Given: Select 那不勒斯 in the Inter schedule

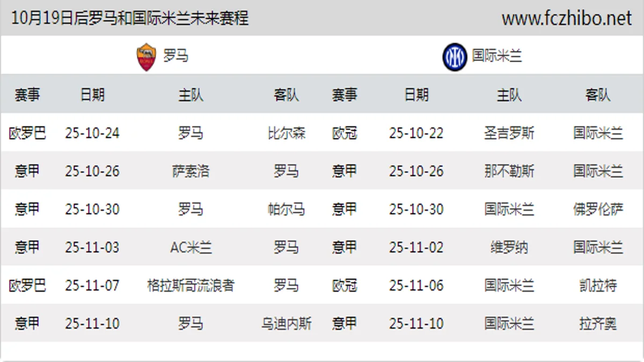Looking at the screenshot, I should [509, 171].
